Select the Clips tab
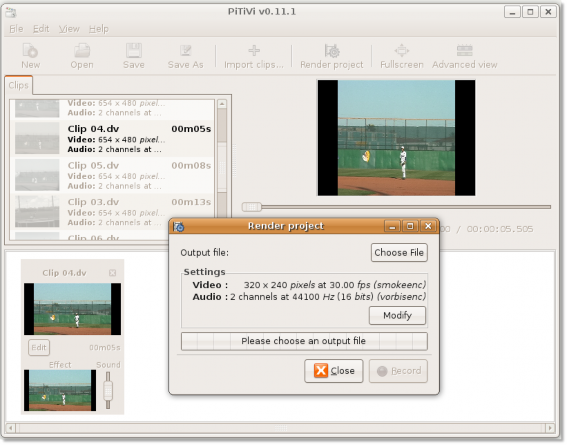The width and height of the screenshot is (567, 445). tap(18, 85)
